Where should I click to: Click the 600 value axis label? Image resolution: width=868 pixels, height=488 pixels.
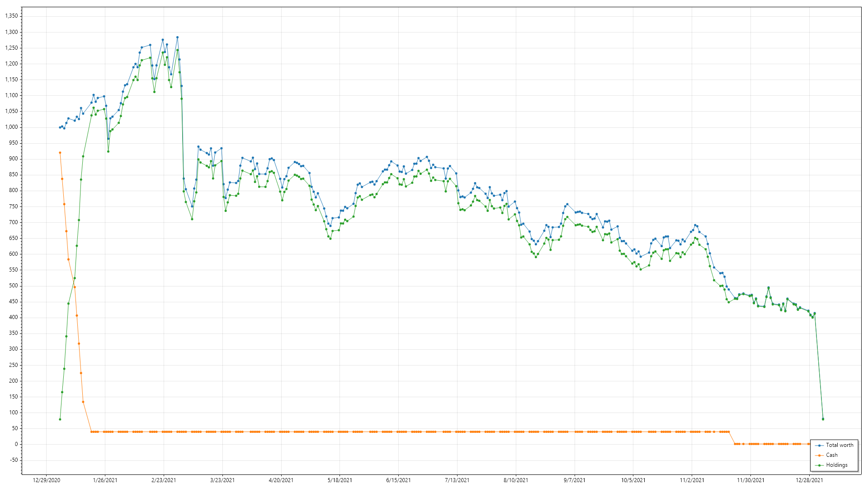(x=14, y=254)
